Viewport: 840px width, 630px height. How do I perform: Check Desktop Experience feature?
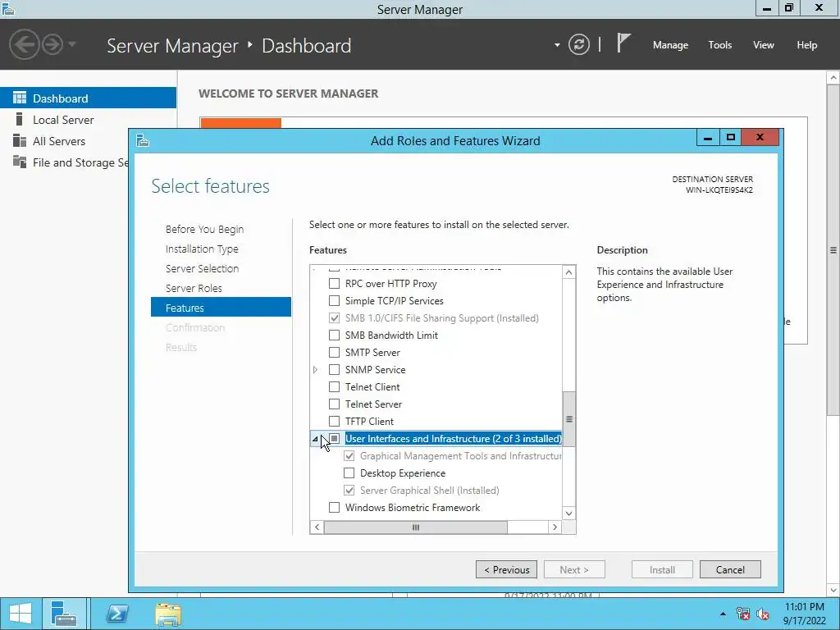[x=349, y=473]
